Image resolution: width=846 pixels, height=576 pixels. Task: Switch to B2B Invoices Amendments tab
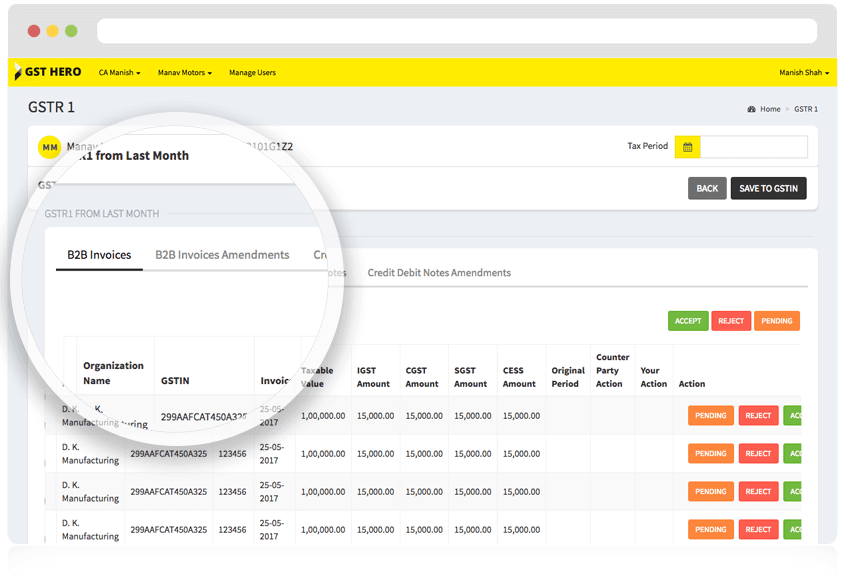point(222,255)
